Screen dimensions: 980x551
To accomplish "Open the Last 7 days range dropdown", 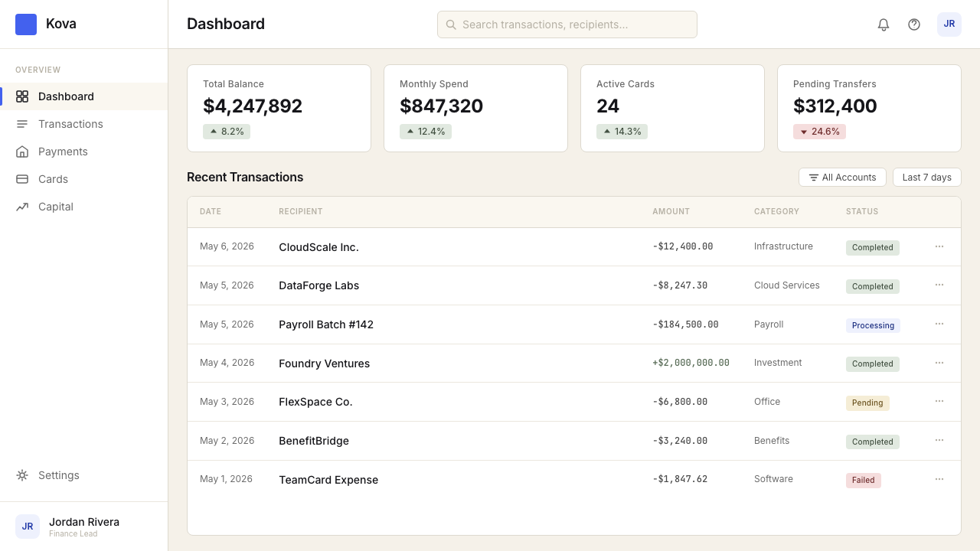I will [926, 178].
